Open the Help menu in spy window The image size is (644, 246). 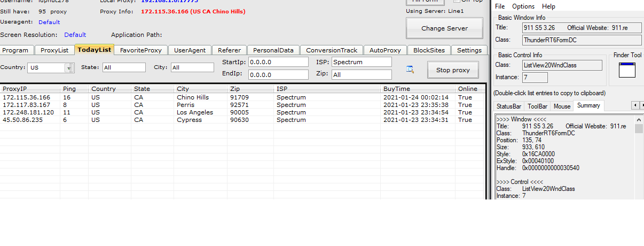pyautogui.click(x=548, y=6)
